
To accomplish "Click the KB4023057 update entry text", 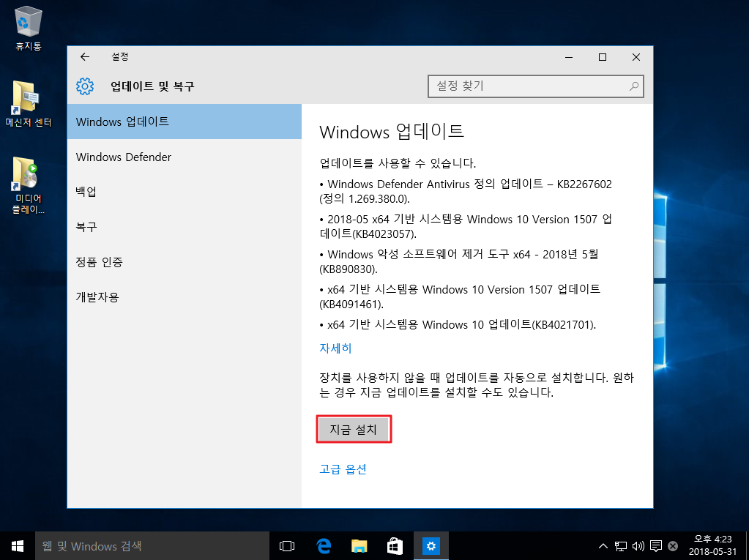I will [x=466, y=227].
